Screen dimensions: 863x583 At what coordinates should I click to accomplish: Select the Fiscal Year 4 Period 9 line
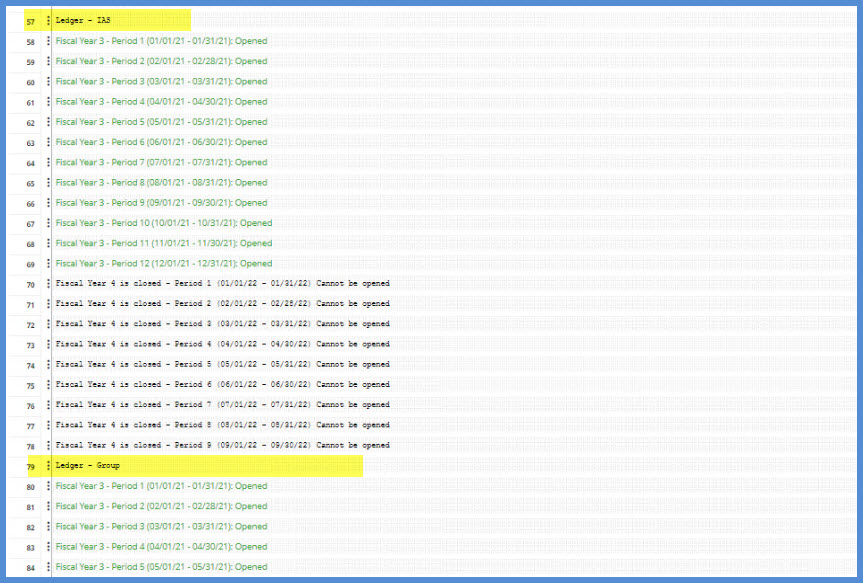click(222, 446)
